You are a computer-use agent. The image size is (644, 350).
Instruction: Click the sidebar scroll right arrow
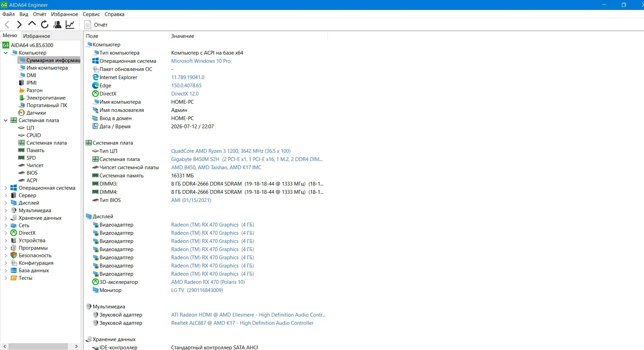[76, 346]
